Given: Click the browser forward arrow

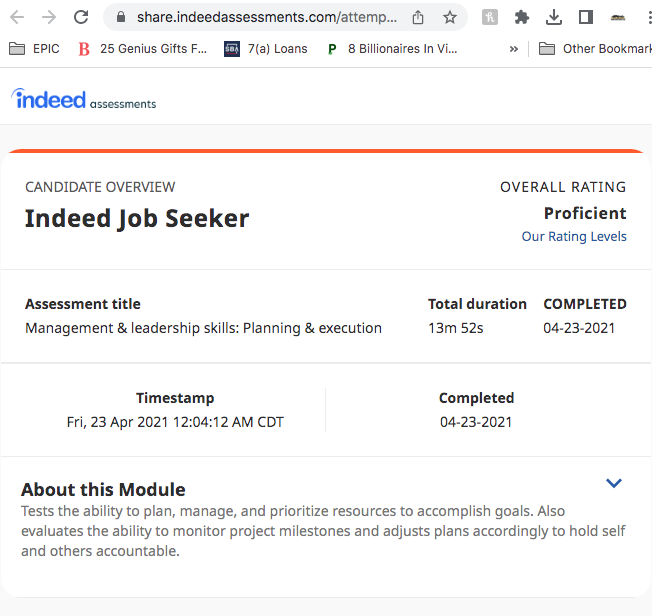Looking at the screenshot, I should click(49, 17).
